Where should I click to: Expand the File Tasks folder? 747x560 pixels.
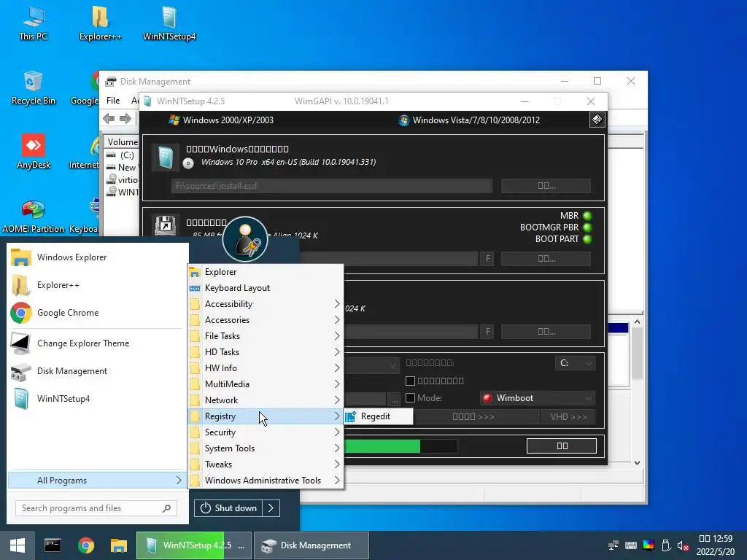point(266,336)
